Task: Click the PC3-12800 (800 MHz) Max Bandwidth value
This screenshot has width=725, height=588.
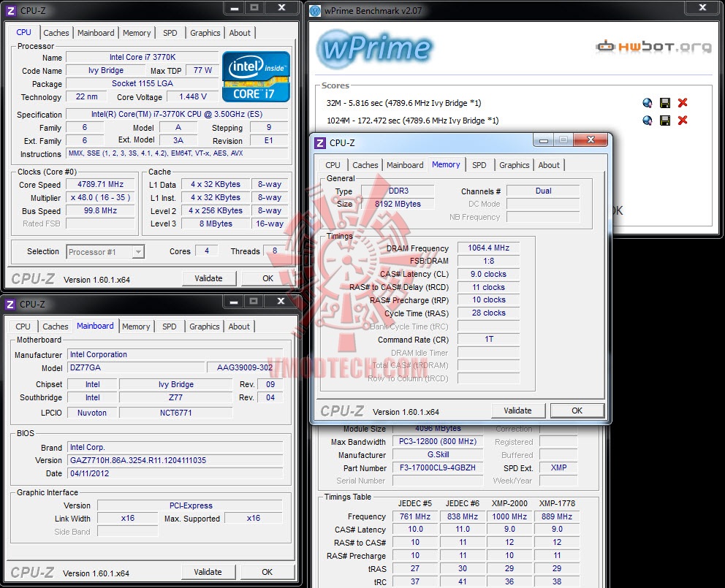Action: click(437, 441)
